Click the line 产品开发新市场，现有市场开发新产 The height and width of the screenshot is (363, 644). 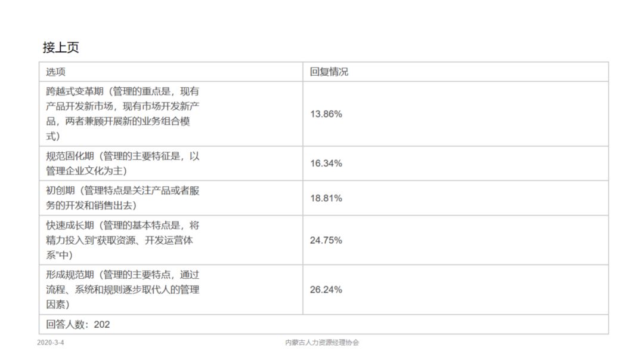[122, 106]
